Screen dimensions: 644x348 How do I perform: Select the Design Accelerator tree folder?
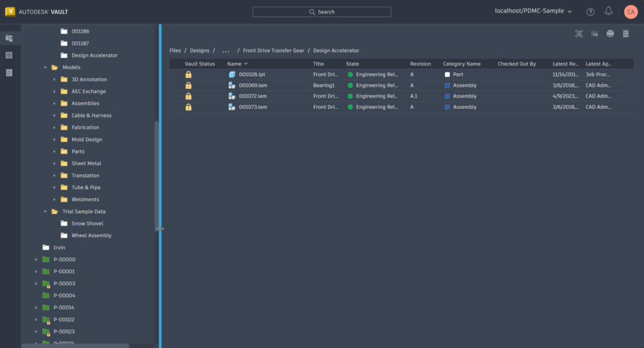(x=94, y=55)
